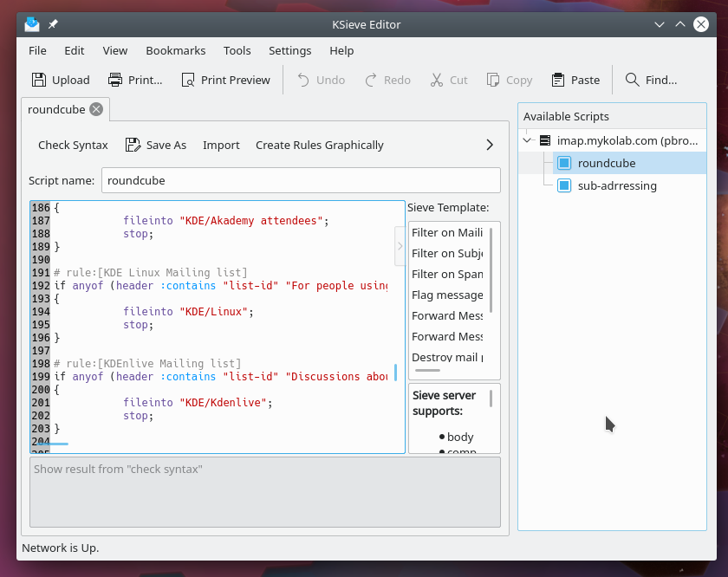Show more editor actions with chevron
This screenshot has height=577, width=728.
click(490, 145)
